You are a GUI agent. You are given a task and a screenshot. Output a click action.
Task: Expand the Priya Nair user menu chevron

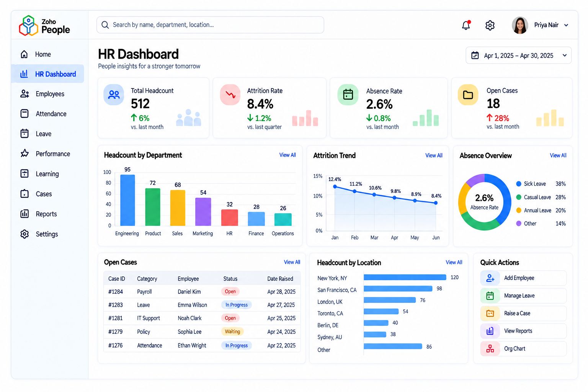(566, 25)
